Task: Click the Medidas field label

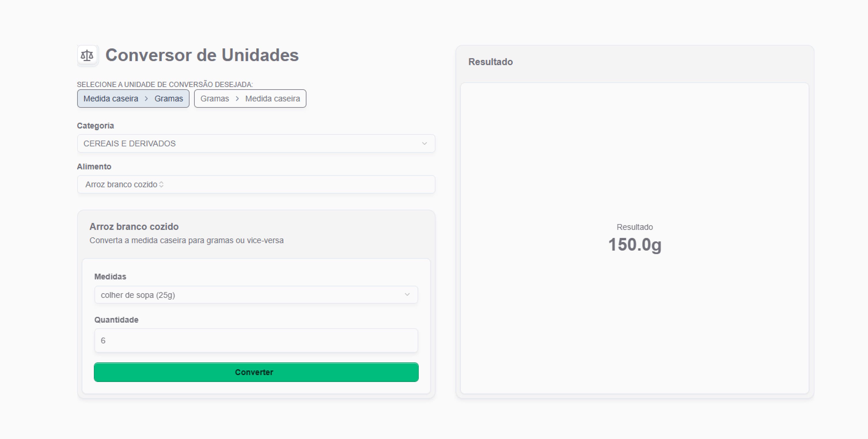Action: click(x=110, y=277)
